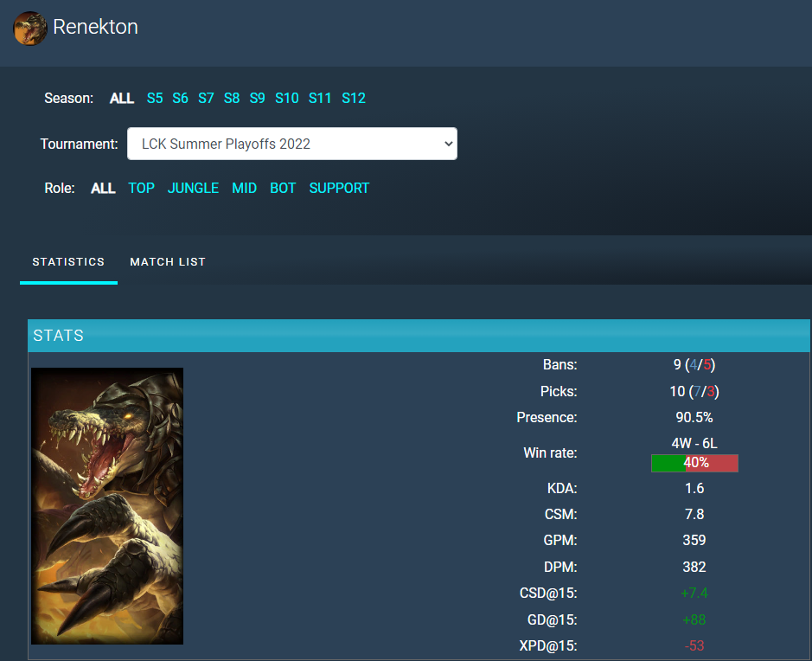Image resolution: width=812 pixels, height=661 pixels.
Task: Select the ALL season filter
Action: 122,98
